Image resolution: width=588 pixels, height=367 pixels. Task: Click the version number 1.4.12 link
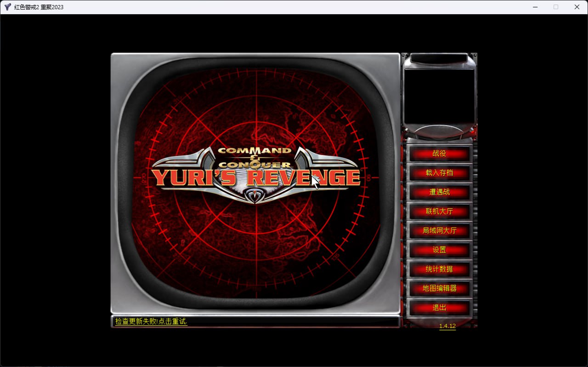coord(447,326)
